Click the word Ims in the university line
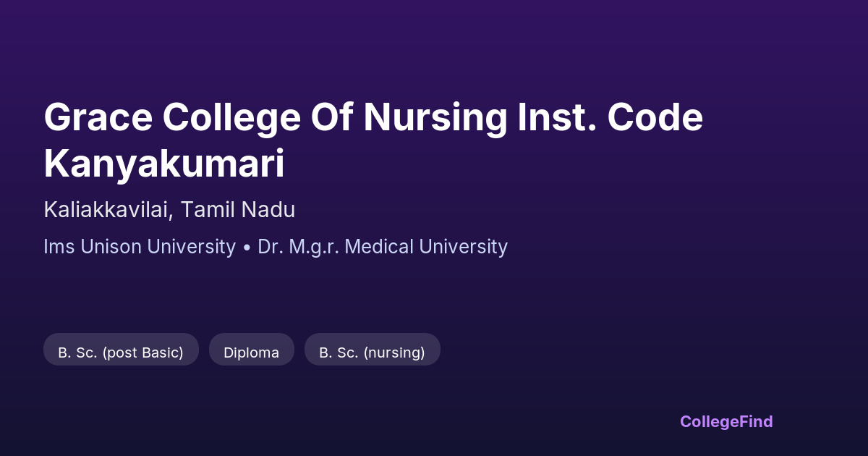The width and height of the screenshot is (868, 456). pyautogui.click(x=59, y=247)
